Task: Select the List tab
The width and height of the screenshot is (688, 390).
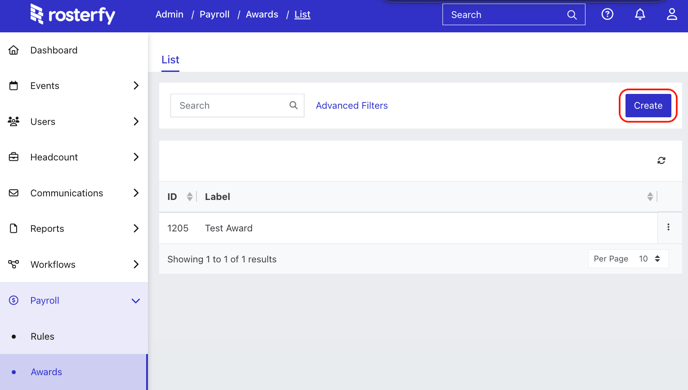Action: [170, 60]
